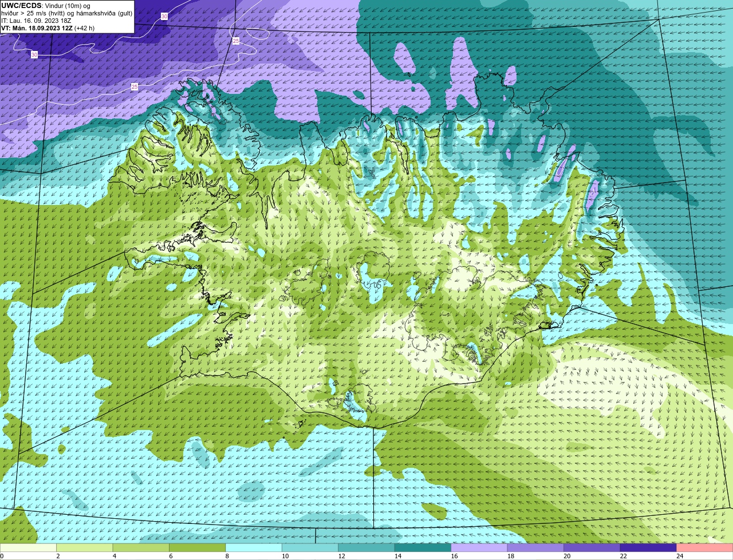The image size is (733, 560).
Task: Click the "24" tick label on the color scale
Action: (x=680, y=556)
